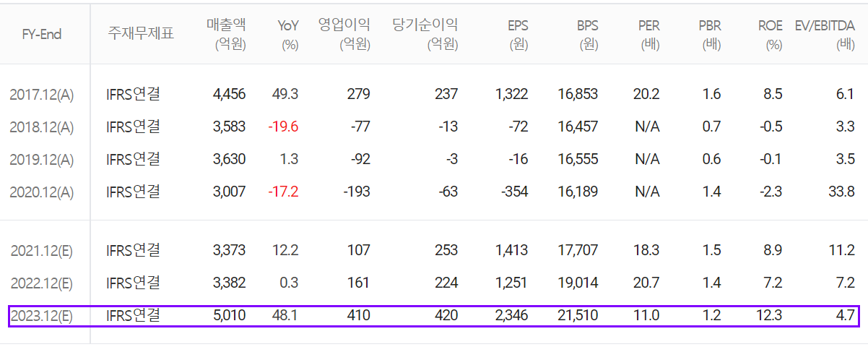Click the 3,382 revenue value
The width and height of the screenshot is (868, 347).
230,283
